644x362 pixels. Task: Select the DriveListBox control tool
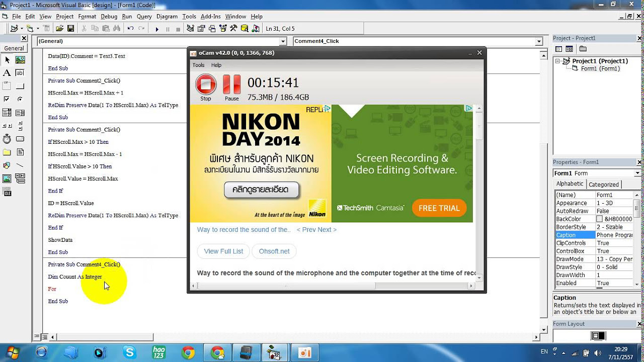click(20, 139)
